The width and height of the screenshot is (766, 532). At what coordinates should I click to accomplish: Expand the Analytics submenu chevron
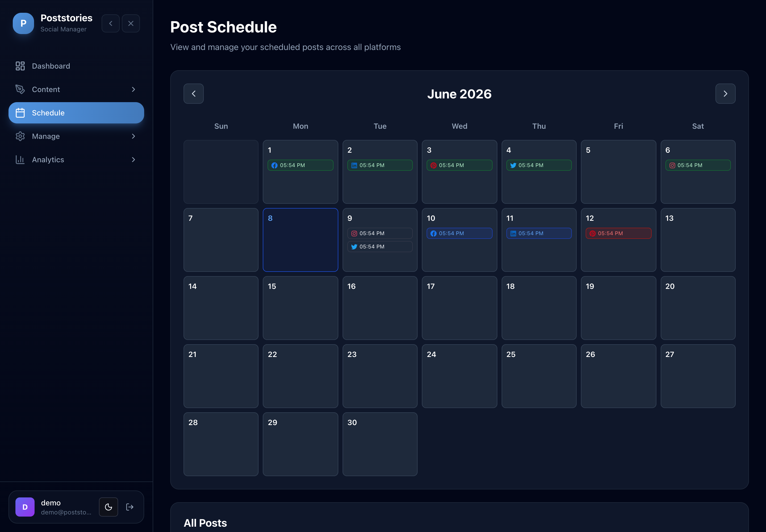133,160
